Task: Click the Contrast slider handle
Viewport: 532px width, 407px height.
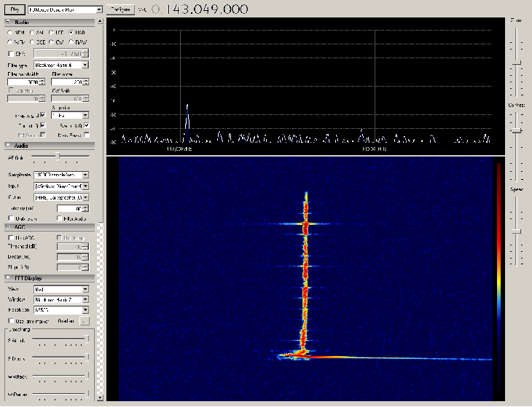Action: click(x=516, y=130)
